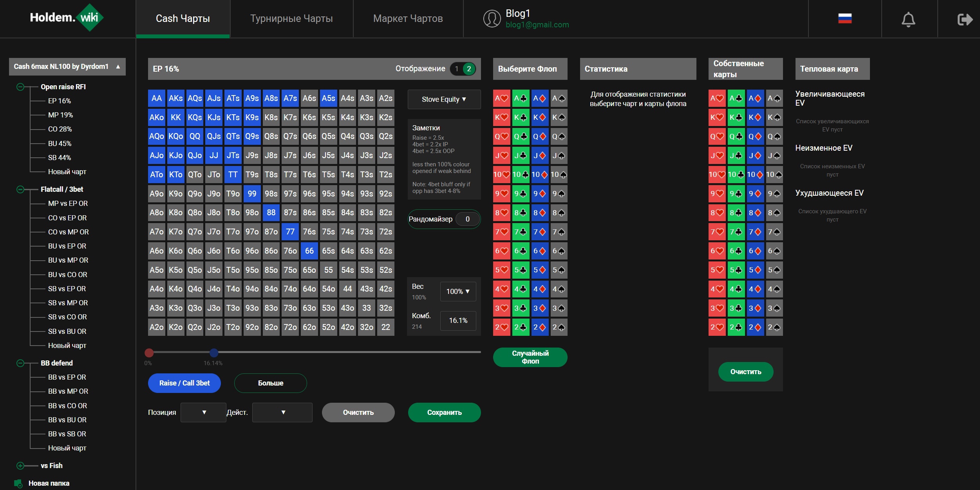Switch to Турнирные Чарты tab
Image resolution: width=980 pixels, height=490 pixels.
291,19
